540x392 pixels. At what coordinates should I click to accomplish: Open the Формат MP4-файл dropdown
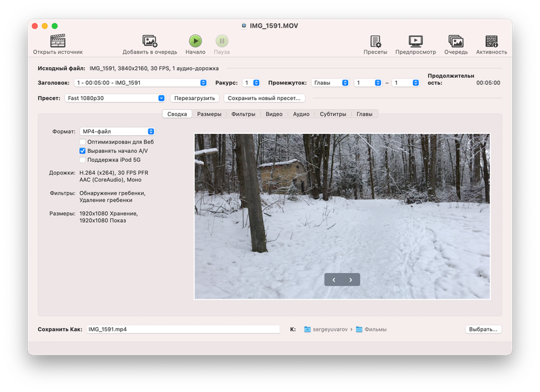pos(117,131)
